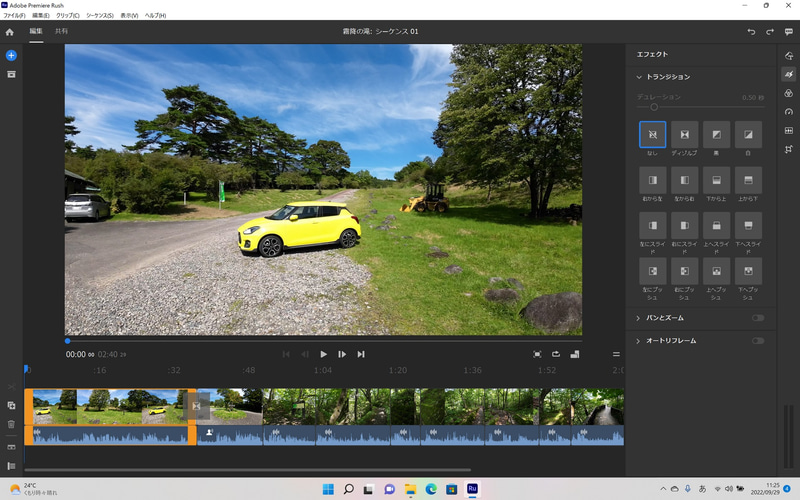This screenshot has width=800, height=500.
Task: Open the Speed panel icon
Action: (789, 112)
